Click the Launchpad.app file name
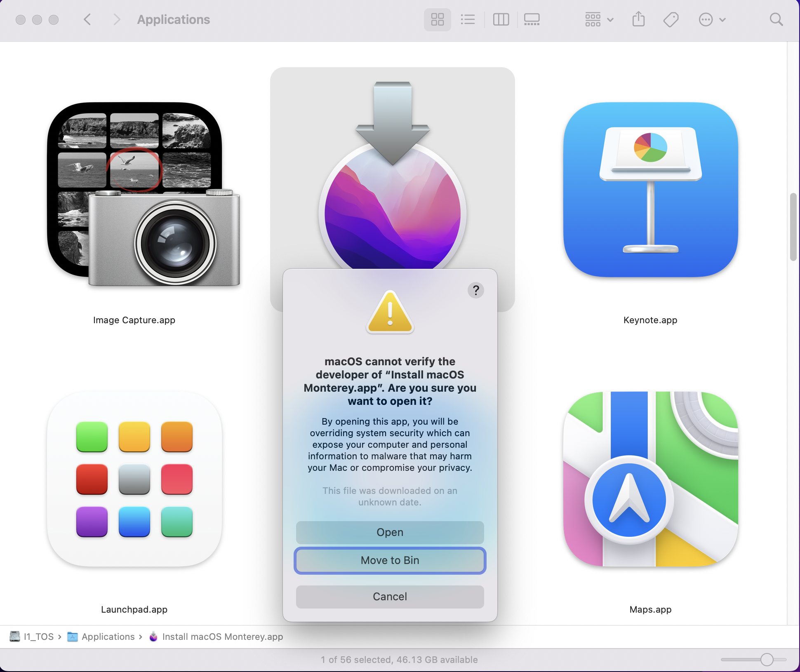This screenshot has height=672, width=800. [x=134, y=609]
